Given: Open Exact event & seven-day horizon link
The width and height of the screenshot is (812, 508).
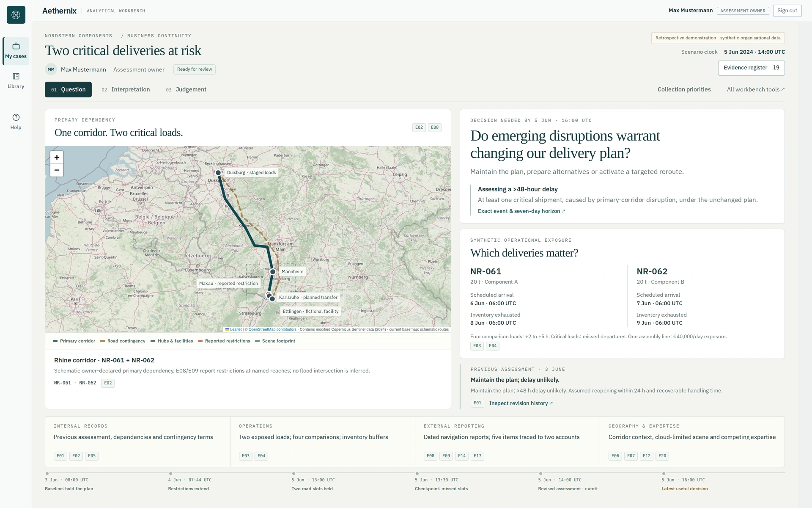Looking at the screenshot, I should [x=521, y=211].
